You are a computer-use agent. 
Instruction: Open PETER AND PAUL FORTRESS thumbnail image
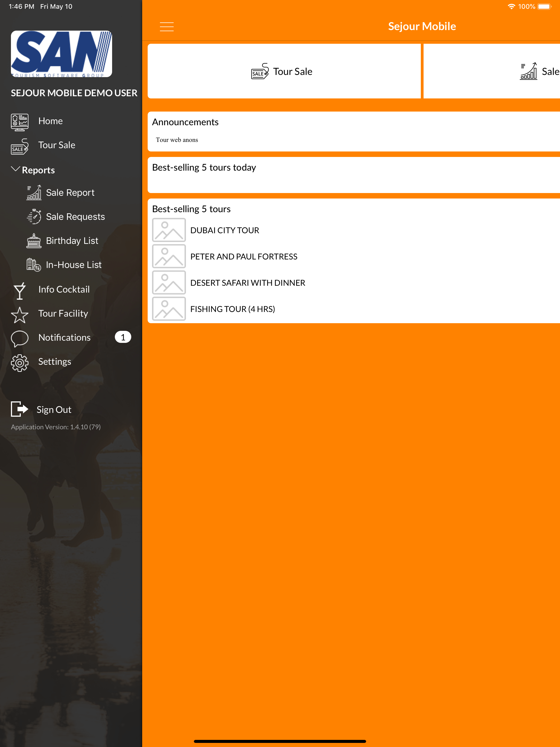(169, 256)
